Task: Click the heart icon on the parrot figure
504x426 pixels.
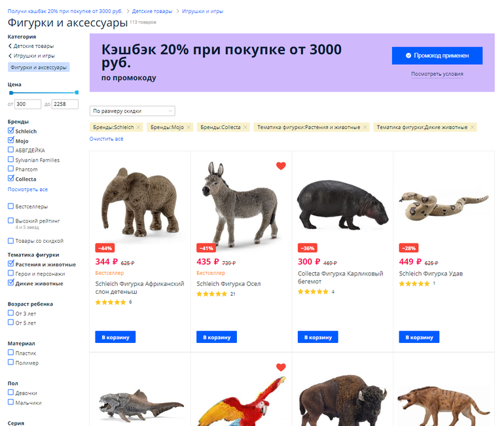Action: [281, 367]
